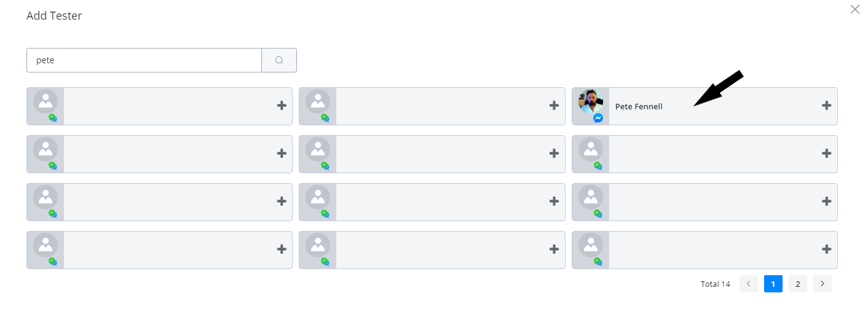Go to page 2 of results
Viewport: 868px width, 328px height.
798,284
